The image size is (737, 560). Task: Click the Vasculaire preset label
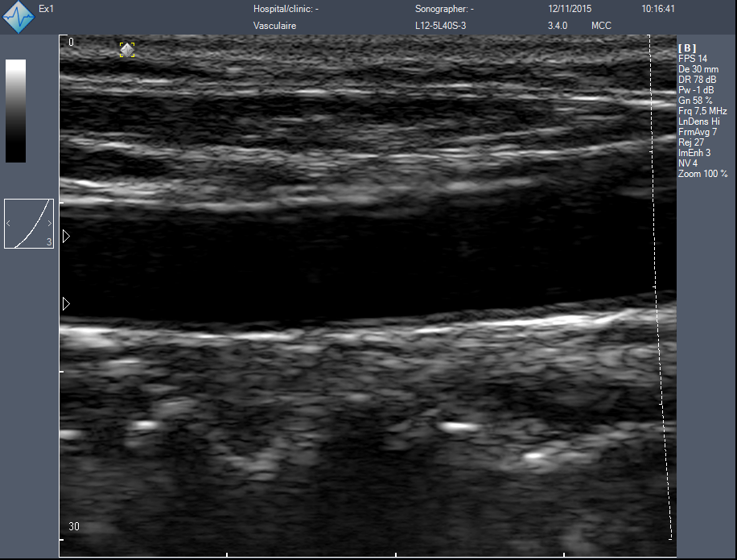click(275, 26)
